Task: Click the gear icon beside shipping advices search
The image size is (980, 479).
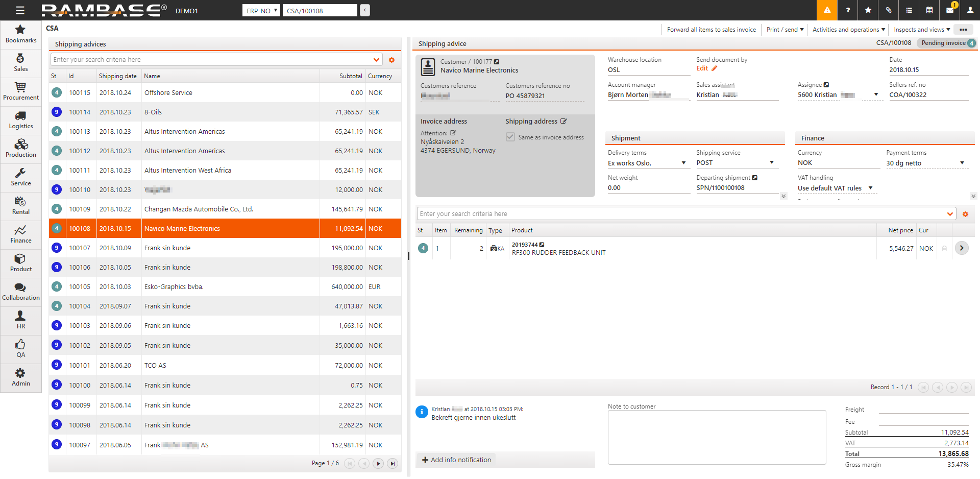Action: 391,60
